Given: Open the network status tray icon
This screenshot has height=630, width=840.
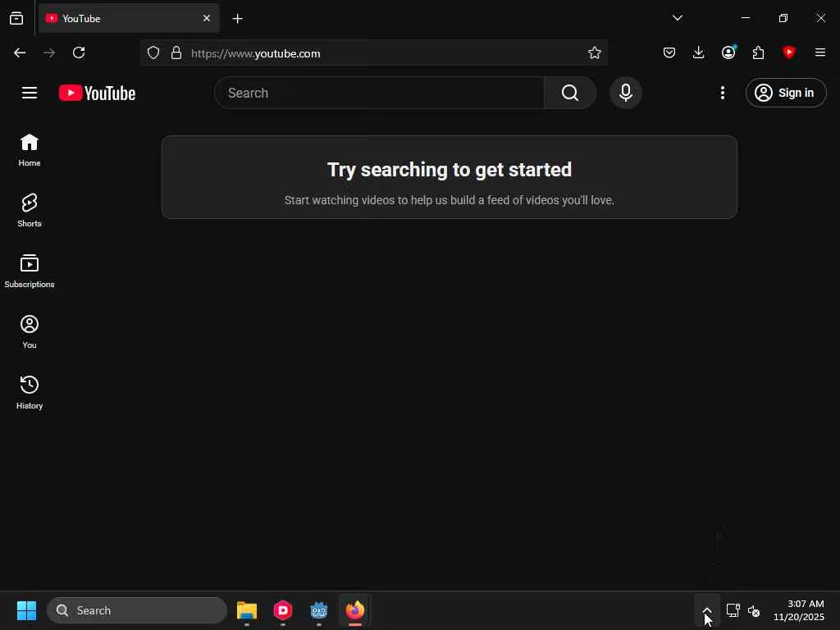Looking at the screenshot, I should coord(733,610).
